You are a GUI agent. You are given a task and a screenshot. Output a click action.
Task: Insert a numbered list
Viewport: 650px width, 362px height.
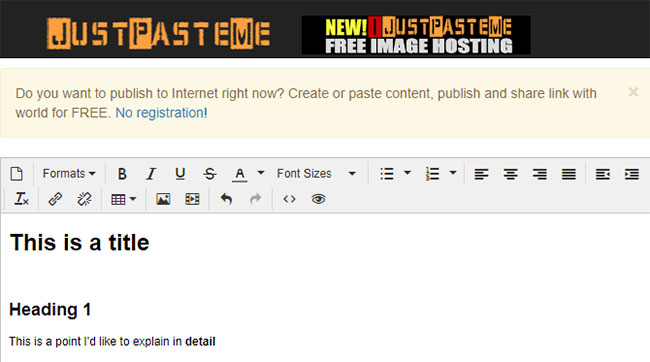pos(432,174)
